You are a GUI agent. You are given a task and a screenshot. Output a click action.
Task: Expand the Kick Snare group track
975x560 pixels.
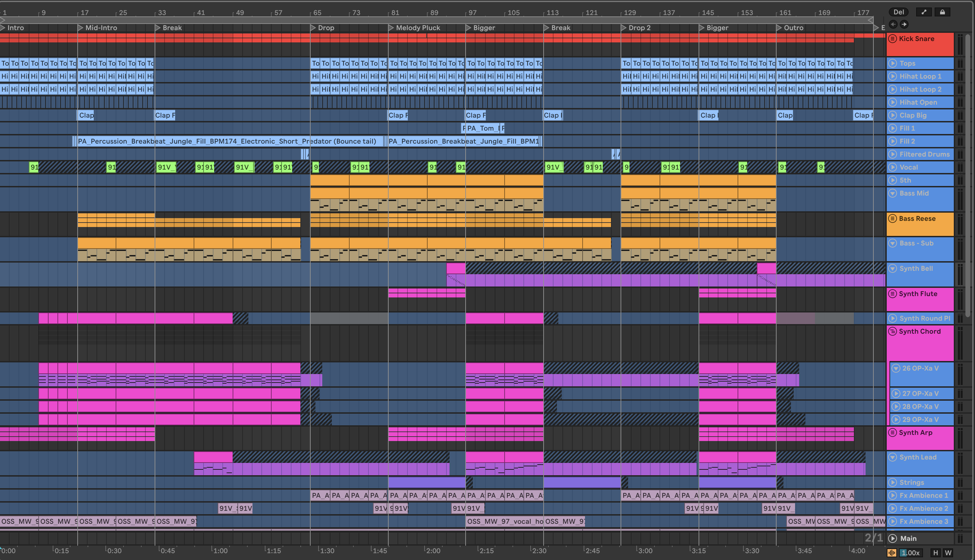coord(893,38)
